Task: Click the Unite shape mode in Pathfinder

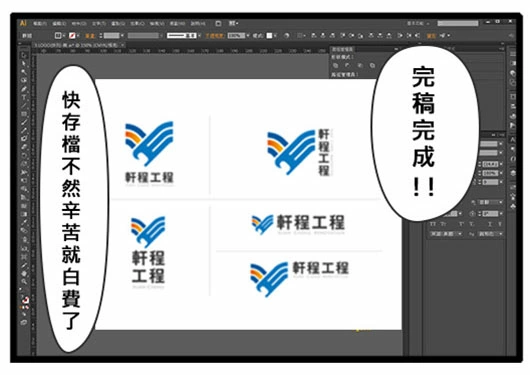Action: point(336,65)
